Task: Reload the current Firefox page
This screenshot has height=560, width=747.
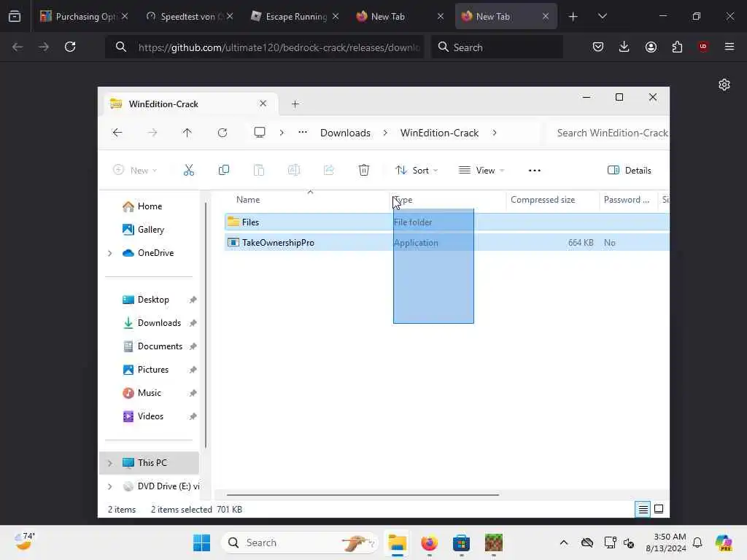Action: 70,47
